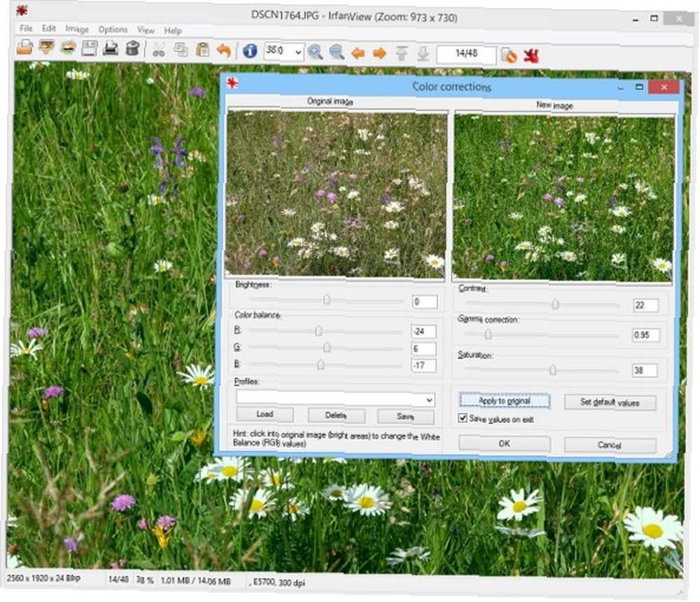Click the R value field -24
The width and height of the screenshot is (700, 602).
click(x=423, y=331)
